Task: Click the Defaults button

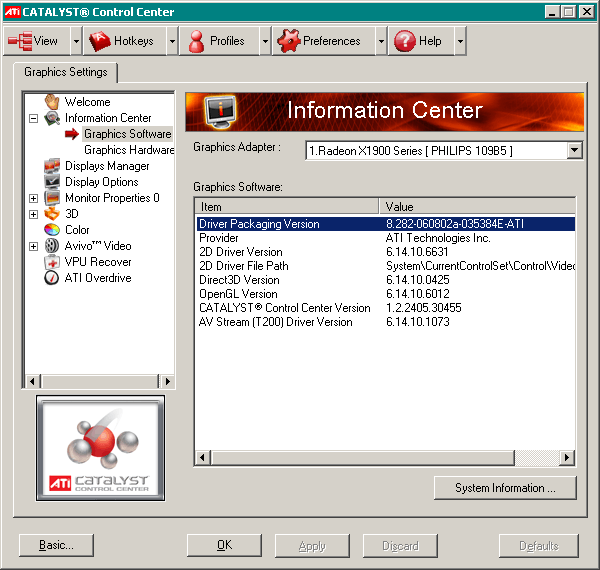Action: tap(539, 545)
